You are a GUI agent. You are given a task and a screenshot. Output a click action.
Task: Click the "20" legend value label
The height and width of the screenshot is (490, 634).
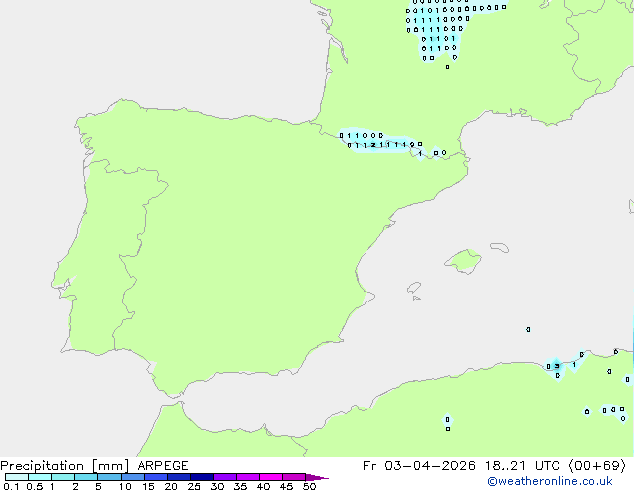pos(171,486)
